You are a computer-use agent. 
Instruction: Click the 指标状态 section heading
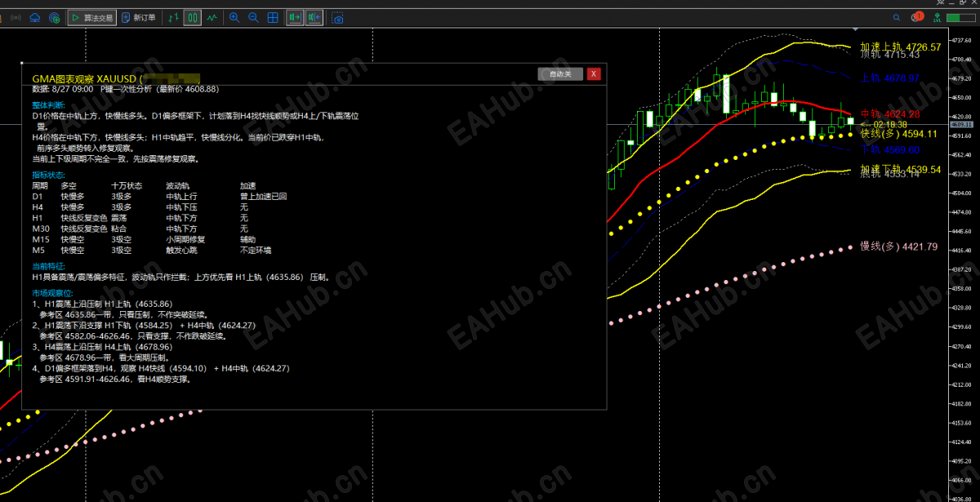coord(49,175)
